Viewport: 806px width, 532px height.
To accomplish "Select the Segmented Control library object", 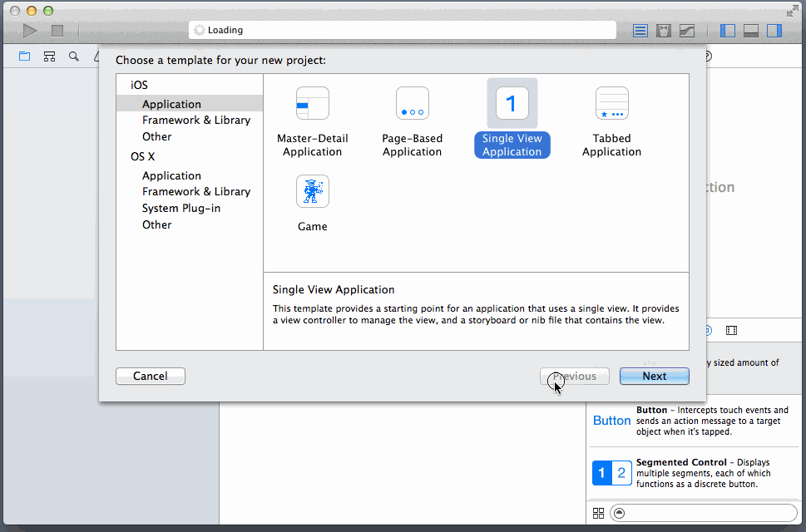I will [x=692, y=473].
